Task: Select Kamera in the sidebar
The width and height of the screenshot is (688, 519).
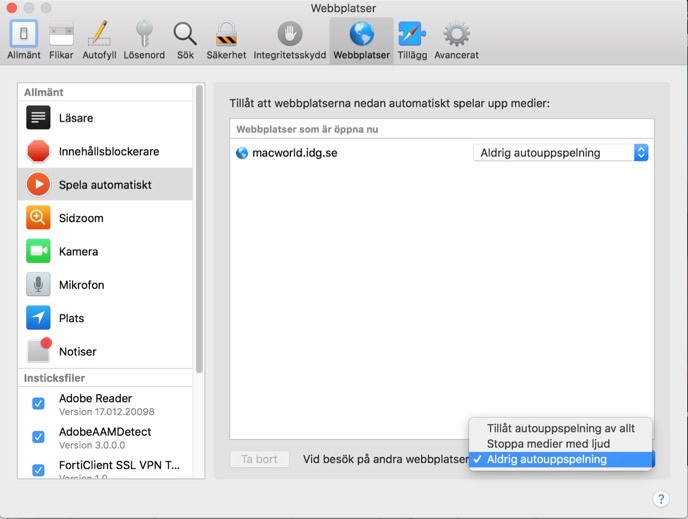Action: tap(105, 251)
